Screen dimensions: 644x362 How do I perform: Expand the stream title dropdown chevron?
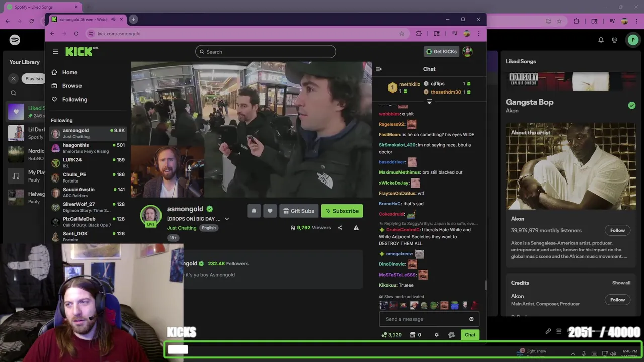tap(227, 219)
